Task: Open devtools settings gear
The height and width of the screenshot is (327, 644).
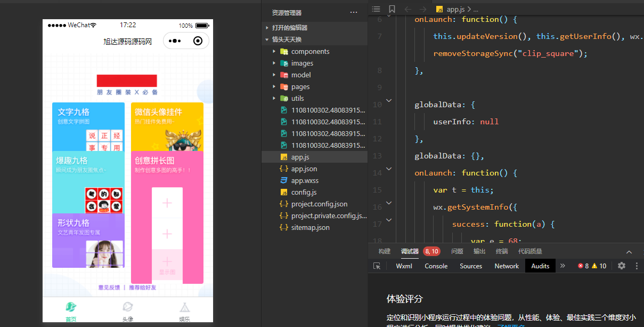Action: click(x=621, y=266)
